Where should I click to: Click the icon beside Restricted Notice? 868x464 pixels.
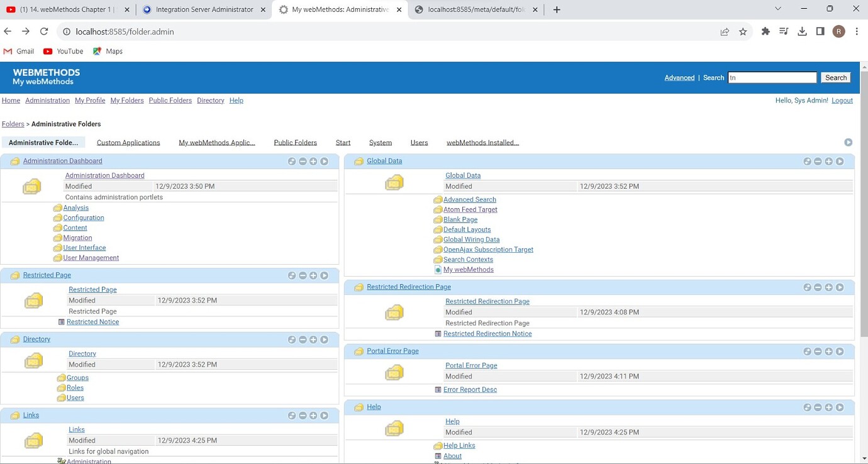62,322
